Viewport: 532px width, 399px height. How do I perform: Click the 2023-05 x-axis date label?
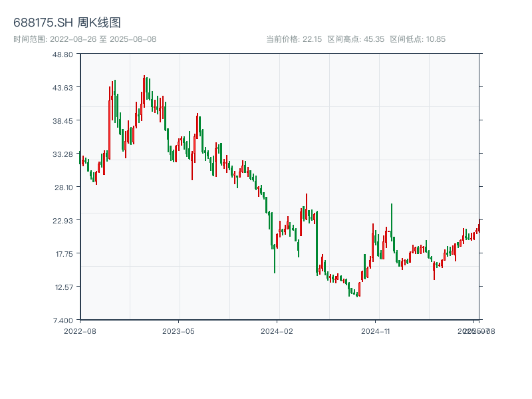(179, 331)
